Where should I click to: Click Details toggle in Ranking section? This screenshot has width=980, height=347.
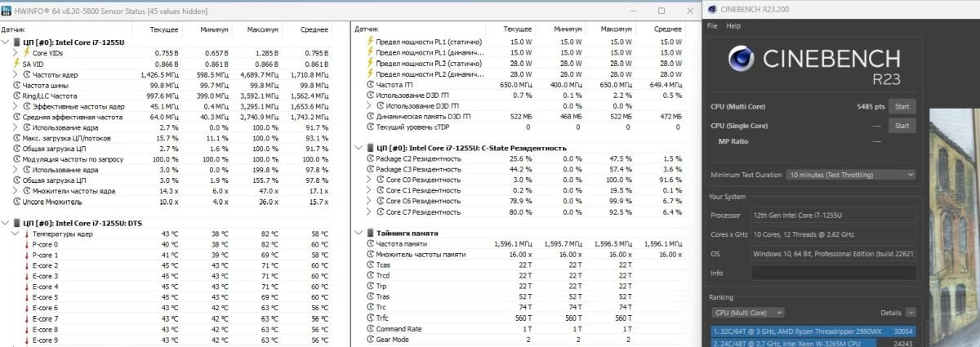coord(911,313)
